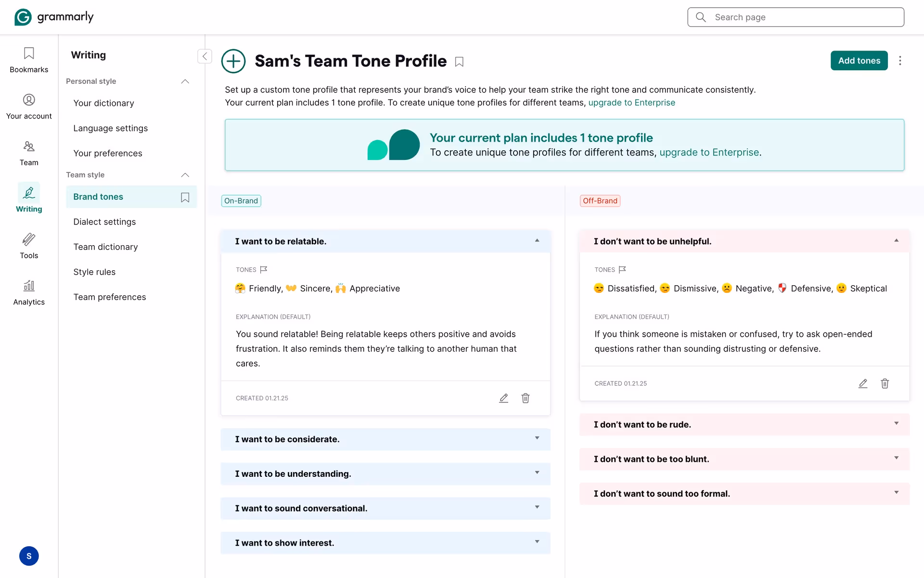Image resolution: width=924 pixels, height=578 pixels.
Task: Open the three-dot more options menu
Action: pyautogui.click(x=900, y=61)
